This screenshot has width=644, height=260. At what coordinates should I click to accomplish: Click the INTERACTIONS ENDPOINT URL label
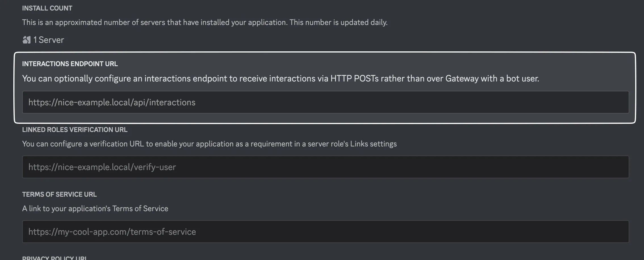pos(70,64)
